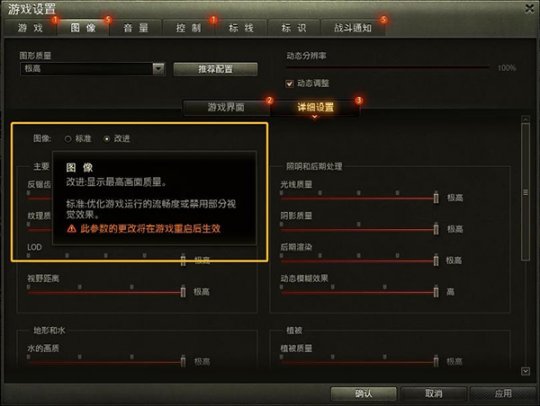The image size is (540, 406).
Task: Close the 游戏设置 window
Action: tap(529, 8)
